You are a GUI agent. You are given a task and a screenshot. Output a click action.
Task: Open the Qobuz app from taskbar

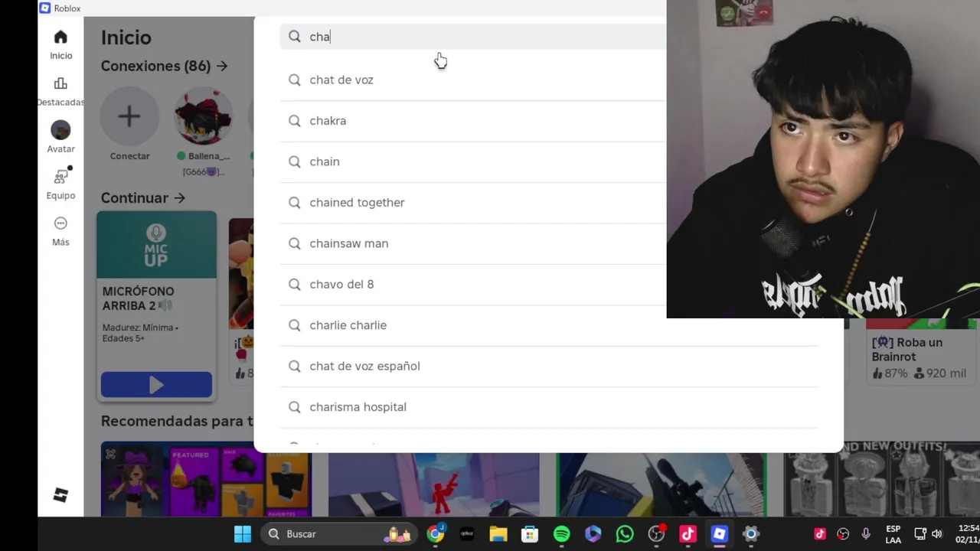point(467,534)
